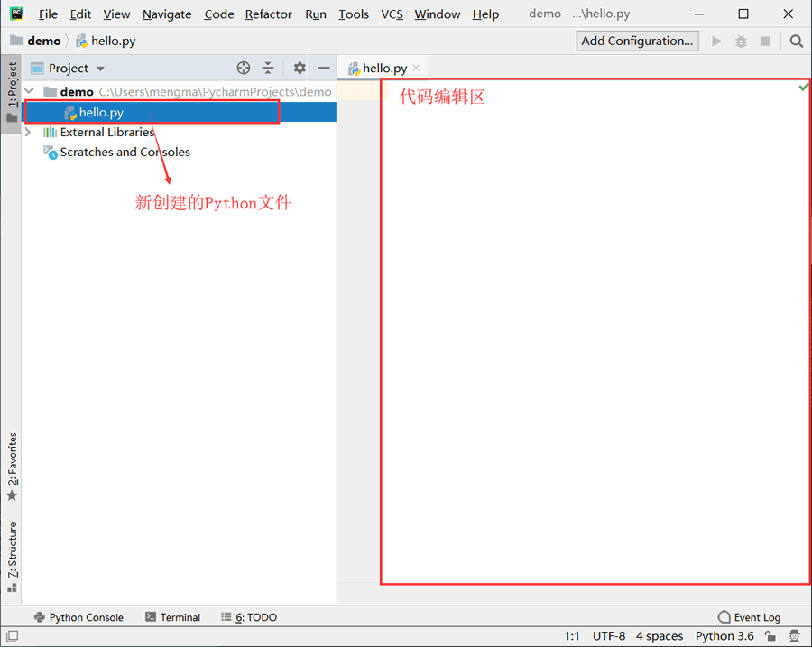812x647 pixels.
Task: Click the inspector hat icon in status bar
Action: click(794, 635)
